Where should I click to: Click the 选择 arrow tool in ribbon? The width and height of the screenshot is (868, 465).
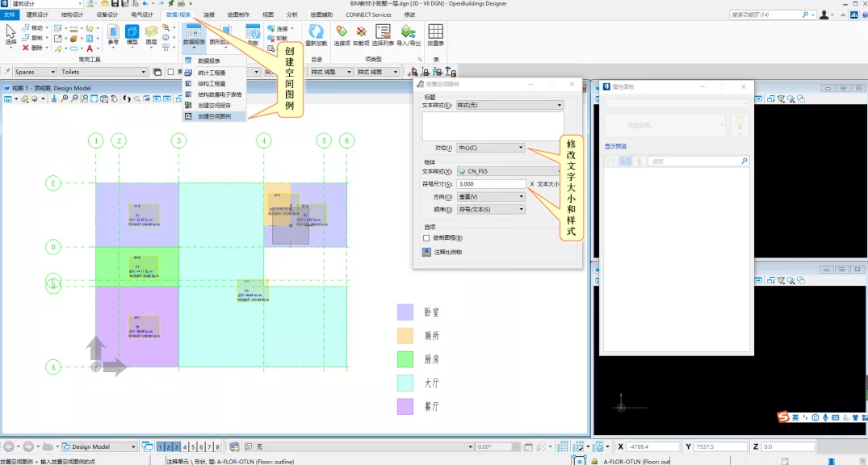pos(10,35)
